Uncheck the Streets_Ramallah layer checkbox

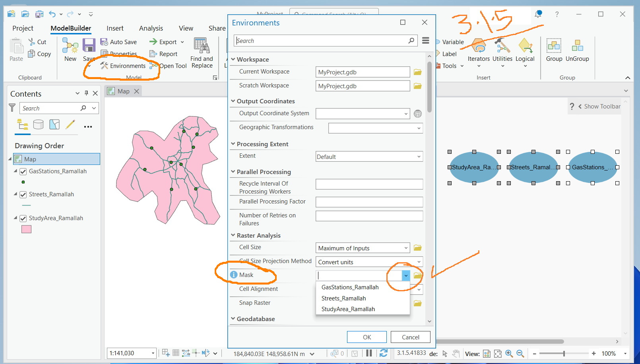pos(23,194)
